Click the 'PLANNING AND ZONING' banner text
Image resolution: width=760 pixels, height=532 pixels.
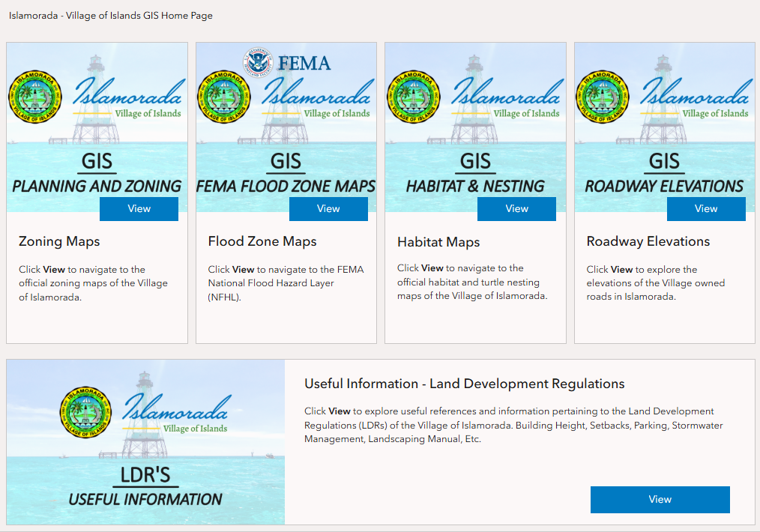(97, 186)
